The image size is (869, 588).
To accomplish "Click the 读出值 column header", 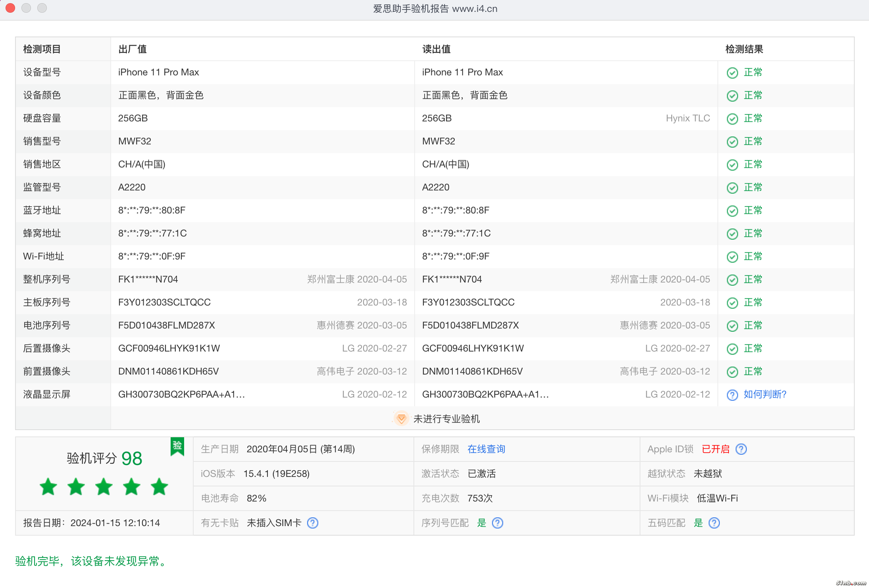I will click(436, 49).
